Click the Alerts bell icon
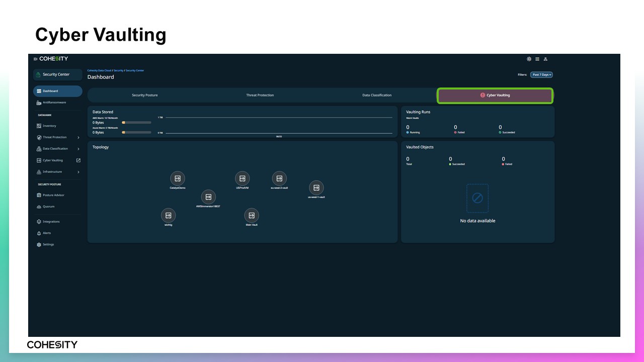644x362 pixels. (39, 233)
